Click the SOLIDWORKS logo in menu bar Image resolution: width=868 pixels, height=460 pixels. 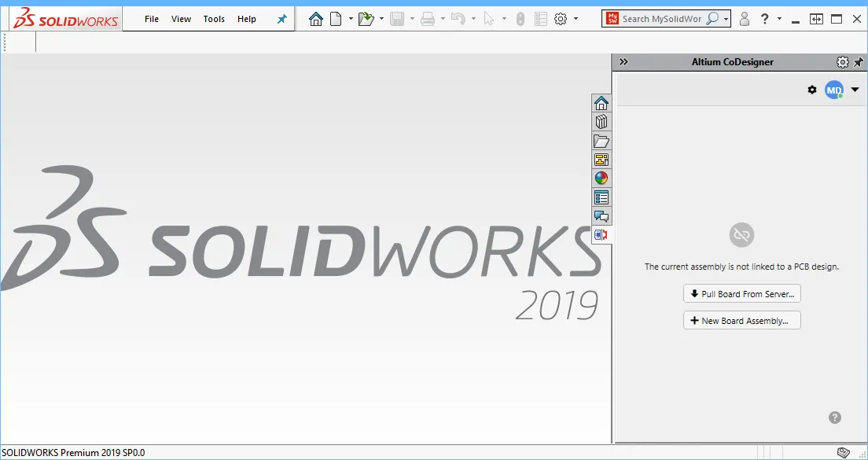[65, 19]
